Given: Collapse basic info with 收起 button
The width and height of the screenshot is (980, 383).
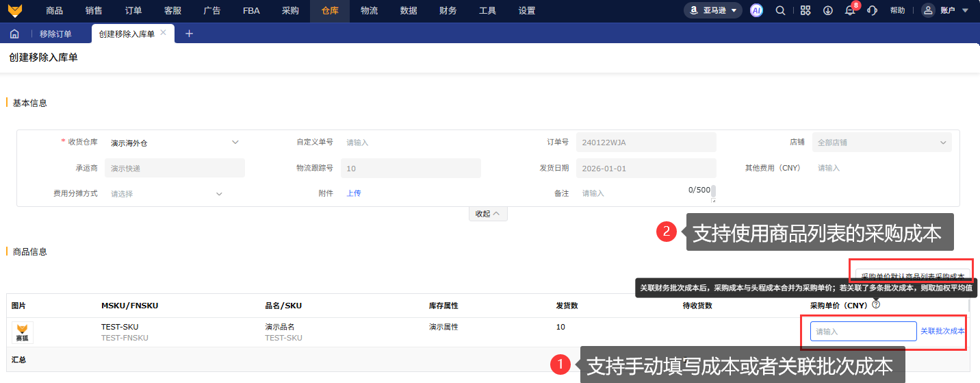Looking at the screenshot, I should [488, 214].
